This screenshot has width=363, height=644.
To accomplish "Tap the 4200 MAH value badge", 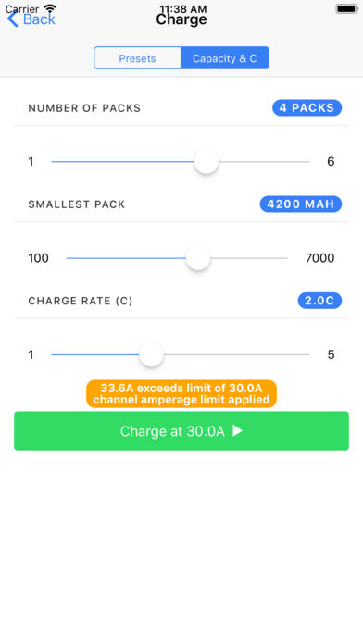I will pos(301,204).
